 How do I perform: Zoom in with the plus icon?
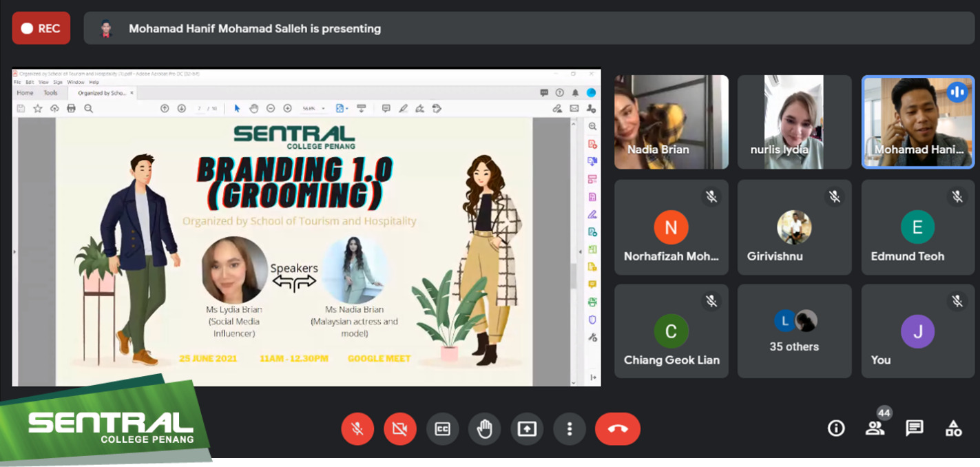coord(287,108)
